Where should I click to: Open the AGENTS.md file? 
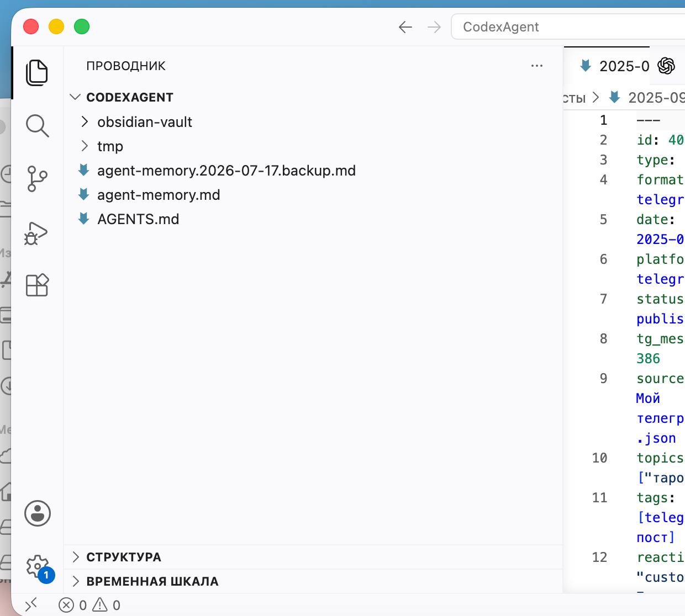click(x=138, y=219)
